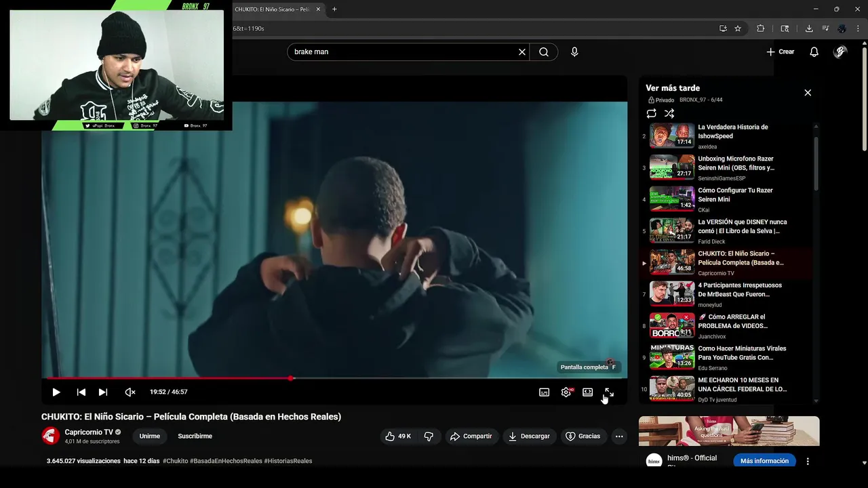The width and height of the screenshot is (868, 488).
Task: Clear the search box text
Action: click(522, 52)
